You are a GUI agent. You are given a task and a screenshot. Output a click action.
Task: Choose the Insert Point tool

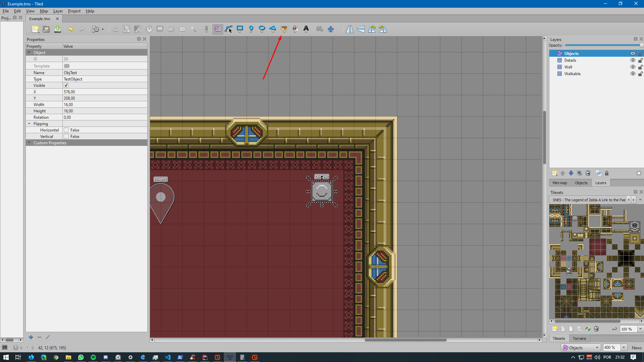[251, 29]
